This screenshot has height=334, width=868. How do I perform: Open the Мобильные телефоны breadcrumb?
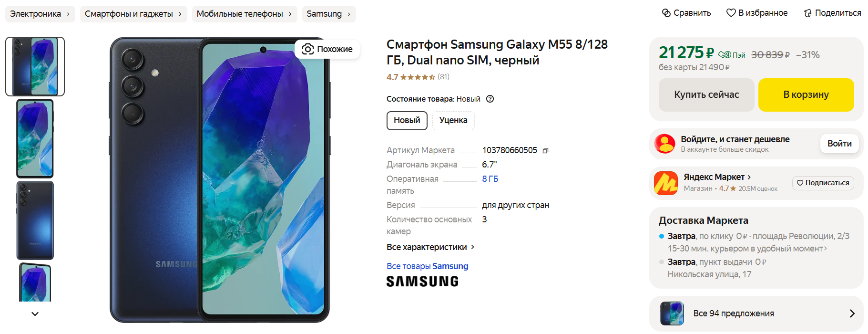(x=245, y=14)
